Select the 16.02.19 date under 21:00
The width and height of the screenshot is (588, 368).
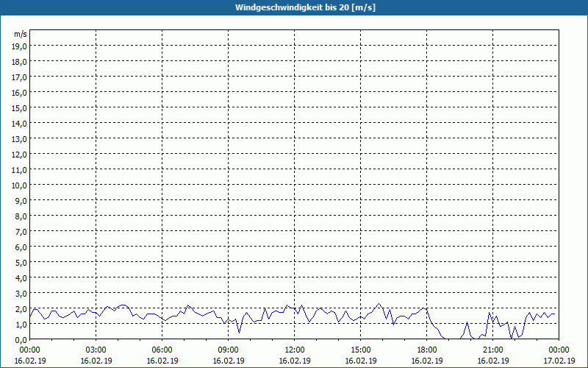(492, 361)
